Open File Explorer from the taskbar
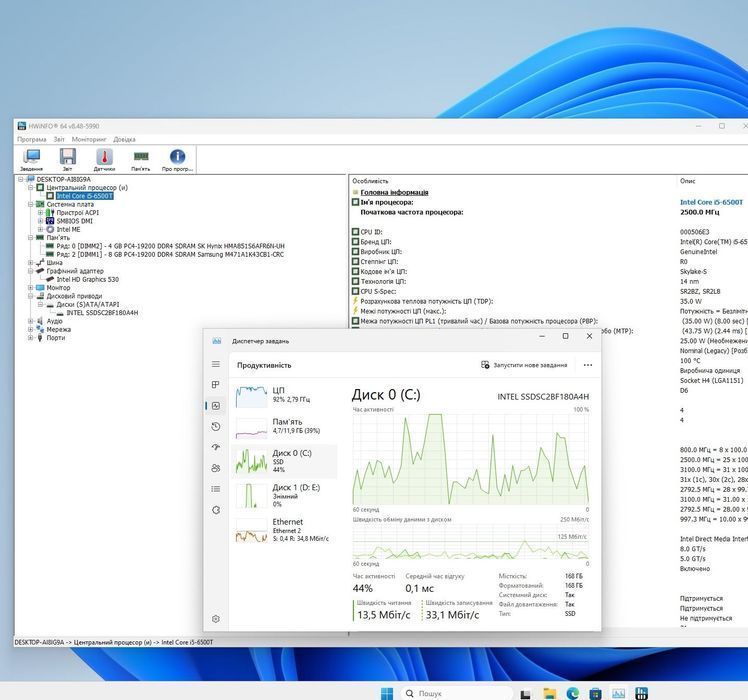748x700 pixels. (x=549, y=694)
